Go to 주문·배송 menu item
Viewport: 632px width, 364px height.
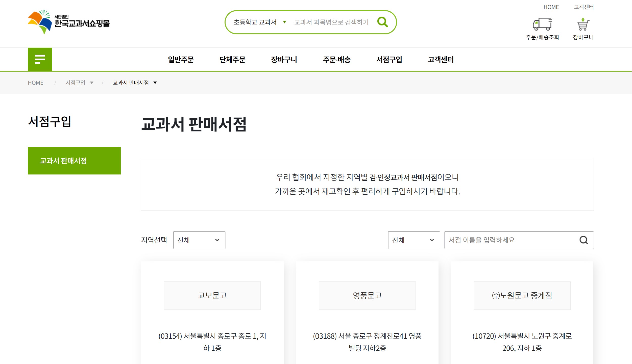click(336, 60)
